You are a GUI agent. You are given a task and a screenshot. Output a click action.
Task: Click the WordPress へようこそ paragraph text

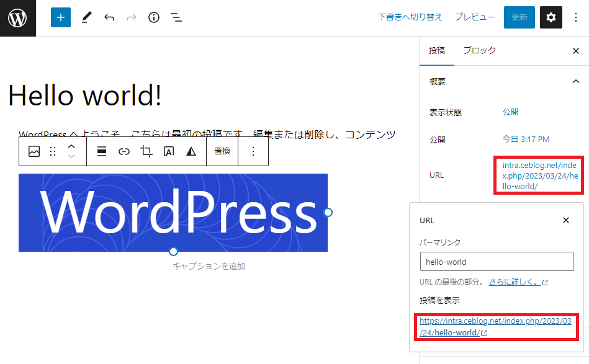point(207,134)
